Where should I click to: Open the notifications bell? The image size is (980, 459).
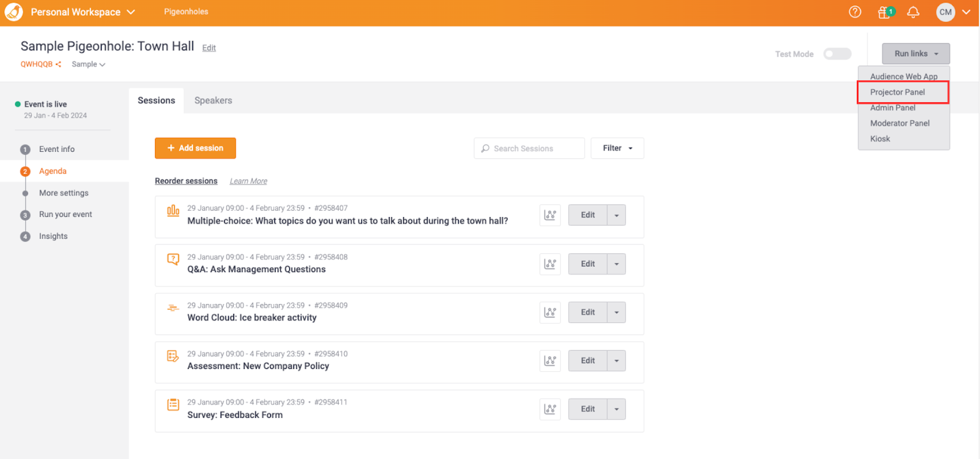coord(913,12)
